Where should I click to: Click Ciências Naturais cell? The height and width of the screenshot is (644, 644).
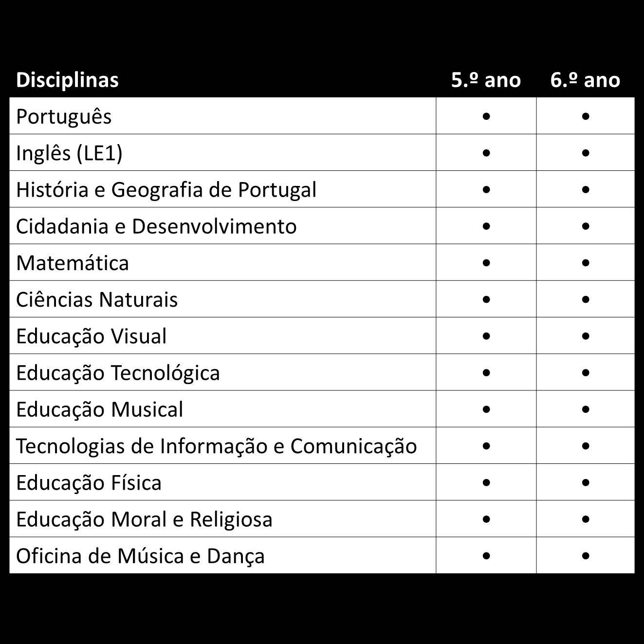click(x=223, y=299)
